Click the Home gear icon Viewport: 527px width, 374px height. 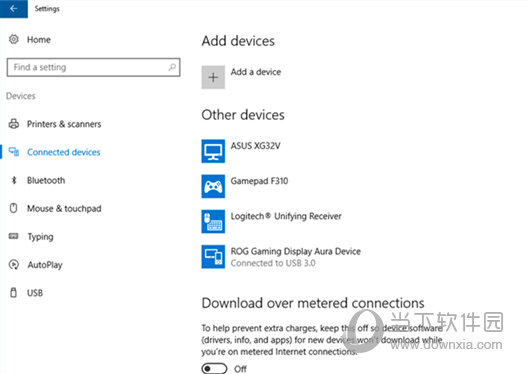(x=13, y=39)
